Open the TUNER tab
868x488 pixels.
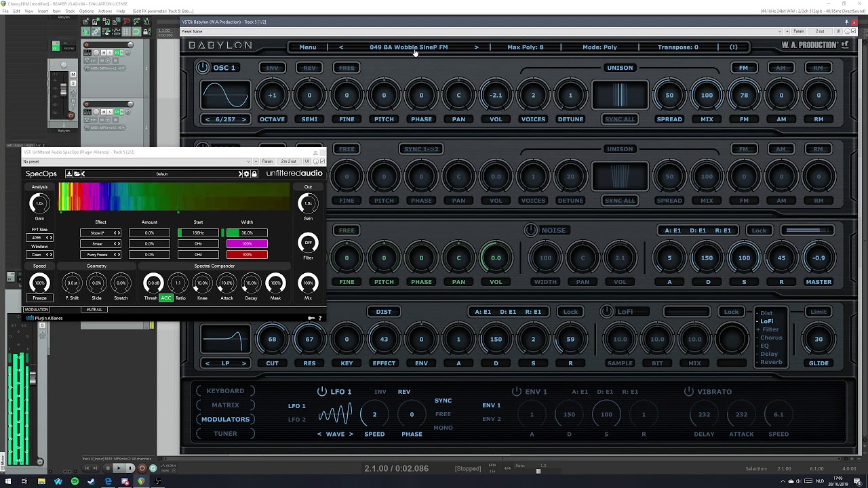[x=225, y=434]
